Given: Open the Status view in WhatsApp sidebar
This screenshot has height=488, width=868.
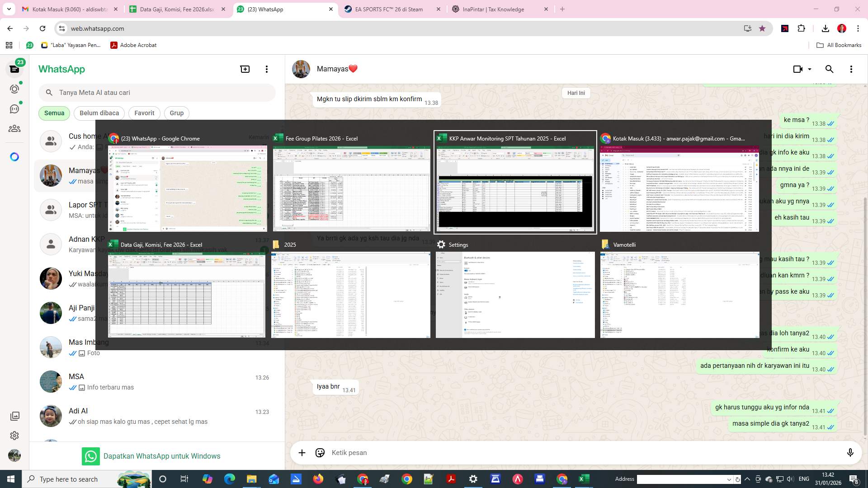Looking at the screenshot, I should tap(14, 89).
